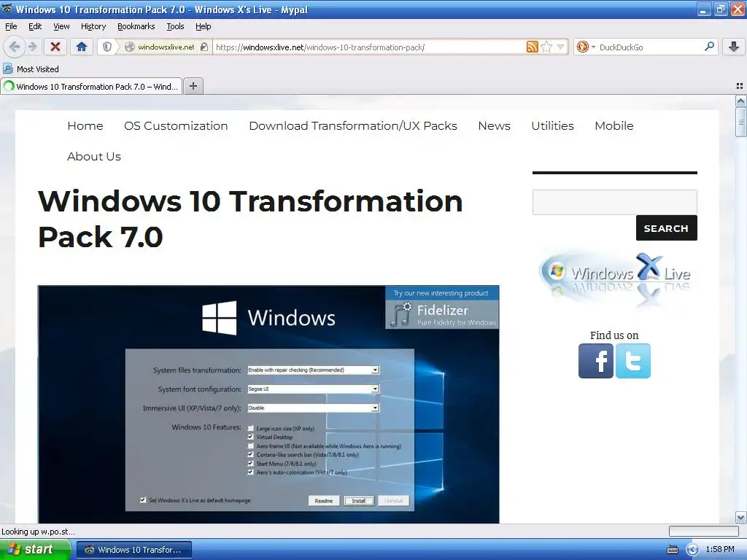Subscribe using the RSS feed icon
Viewport: 747px width, 560px height.
532,47
